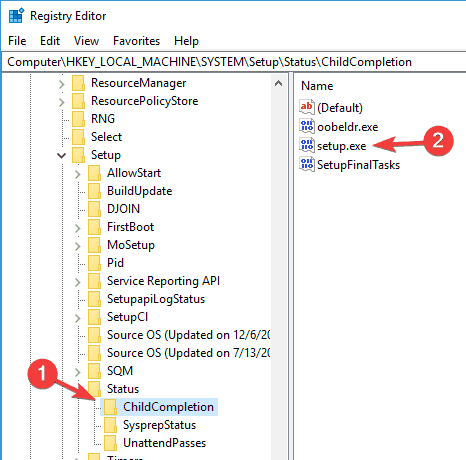Expand the MoSetup key
The height and width of the screenshot is (460, 466).
pyautogui.click(x=77, y=246)
